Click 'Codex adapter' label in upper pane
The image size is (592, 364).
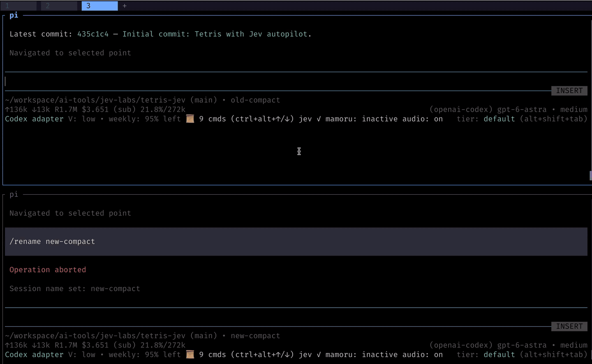click(x=34, y=119)
